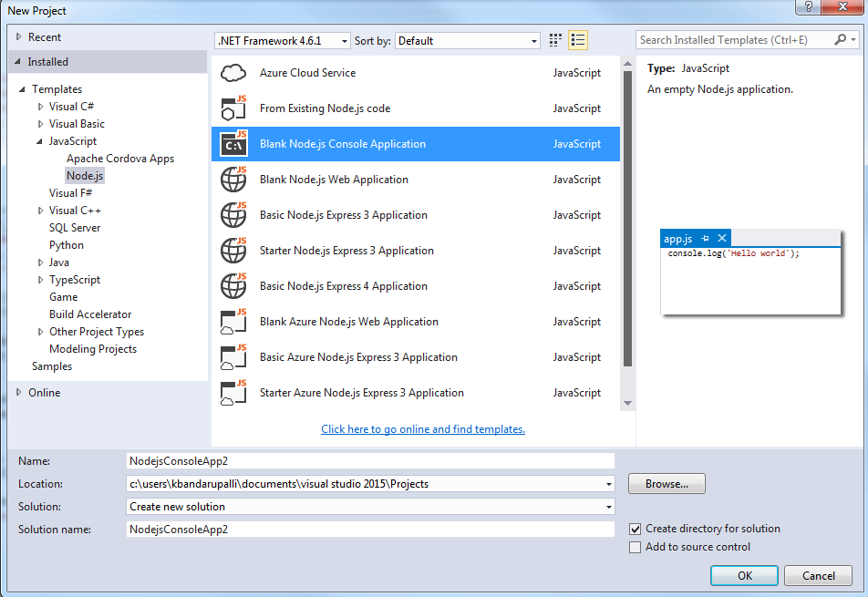Expand Other Project Types node arrow
The width and height of the screenshot is (868, 597).
coord(40,332)
